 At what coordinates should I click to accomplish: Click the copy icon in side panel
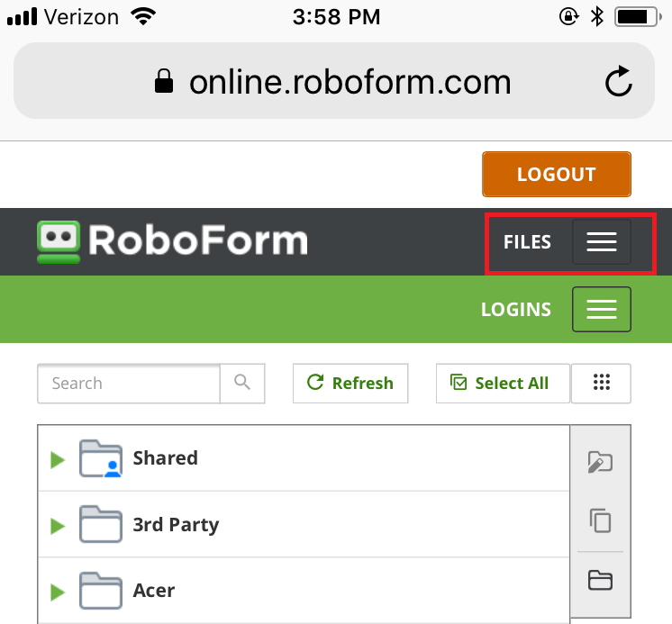600,520
